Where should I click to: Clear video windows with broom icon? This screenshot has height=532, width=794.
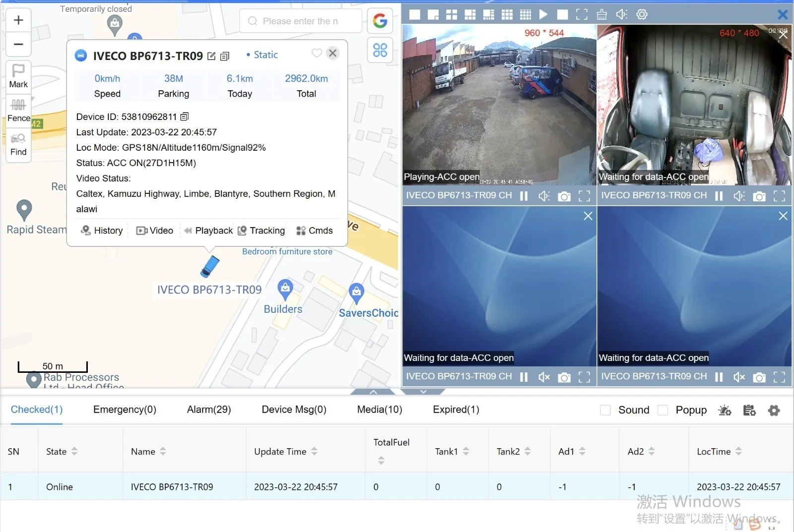601,15
